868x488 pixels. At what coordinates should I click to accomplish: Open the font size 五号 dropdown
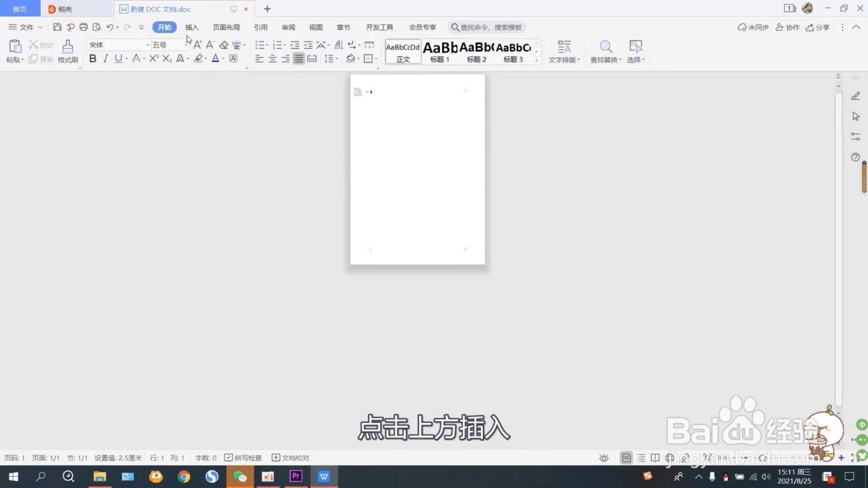coord(186,45)
